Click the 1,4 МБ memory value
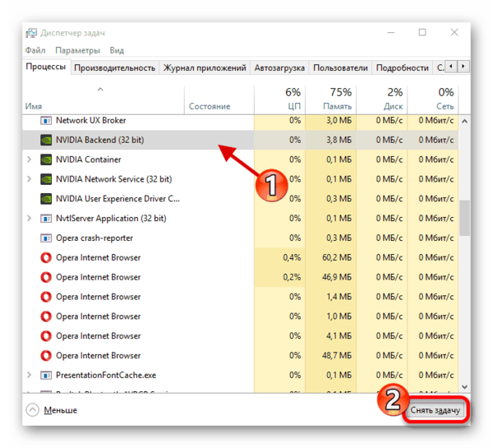The image size is (493, 448). (339, 297)
